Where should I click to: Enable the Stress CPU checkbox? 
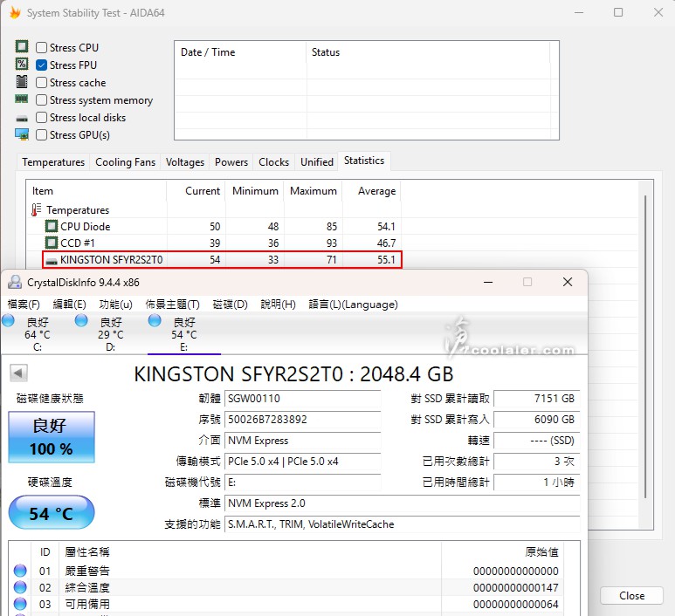41,47
